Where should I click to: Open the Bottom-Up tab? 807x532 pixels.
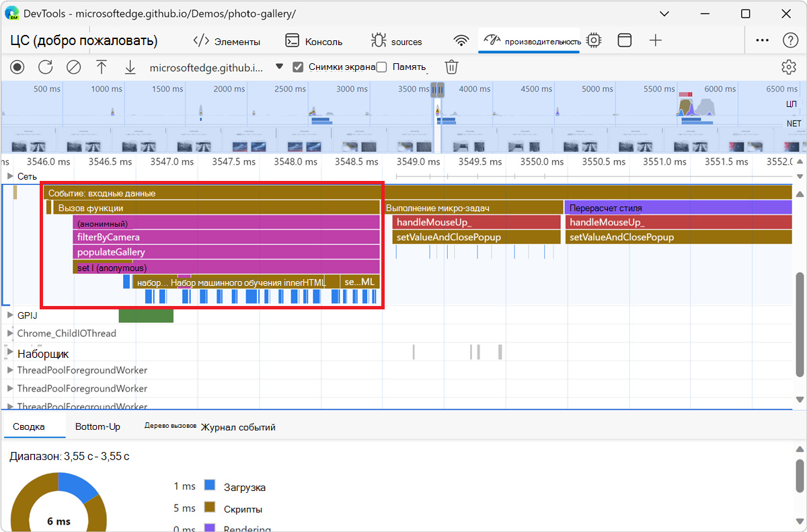[98, 427]
